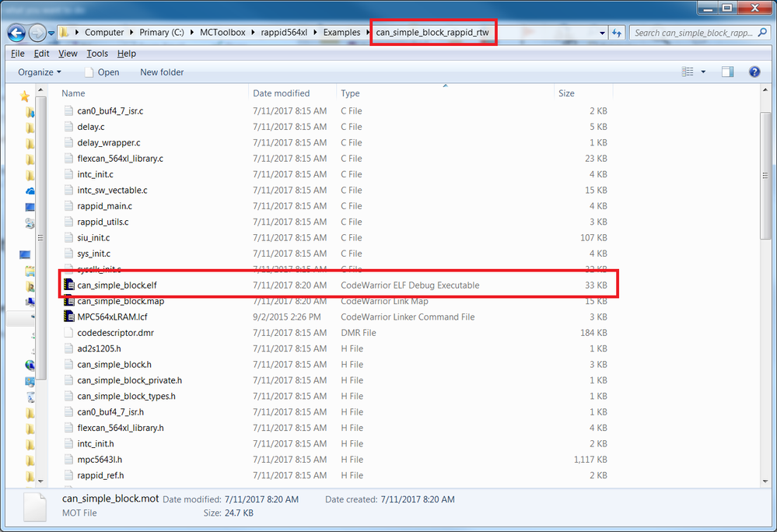
Task: Select the MPC564xLRAM.lcf file icon
Action: point(69,317)
